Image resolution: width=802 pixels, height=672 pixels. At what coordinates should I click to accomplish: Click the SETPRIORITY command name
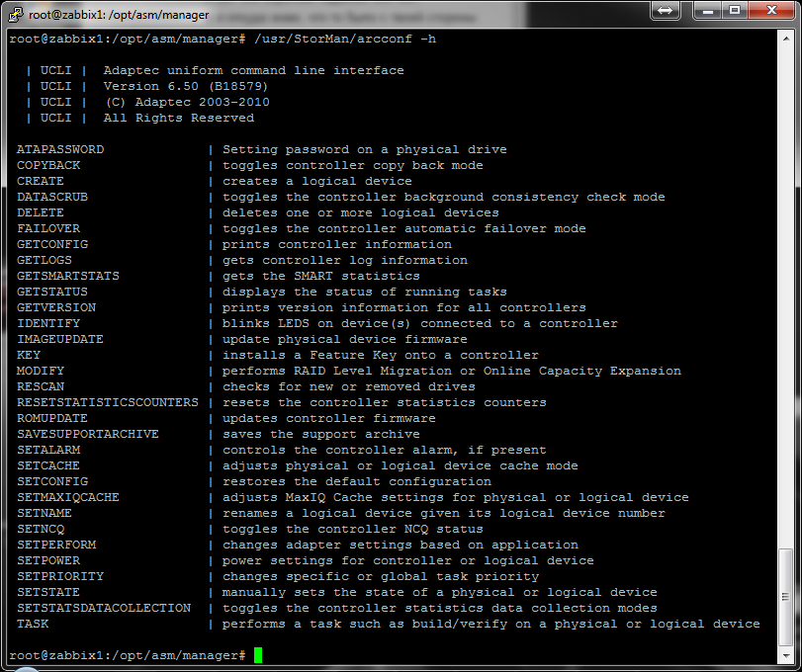coord(60,577)
